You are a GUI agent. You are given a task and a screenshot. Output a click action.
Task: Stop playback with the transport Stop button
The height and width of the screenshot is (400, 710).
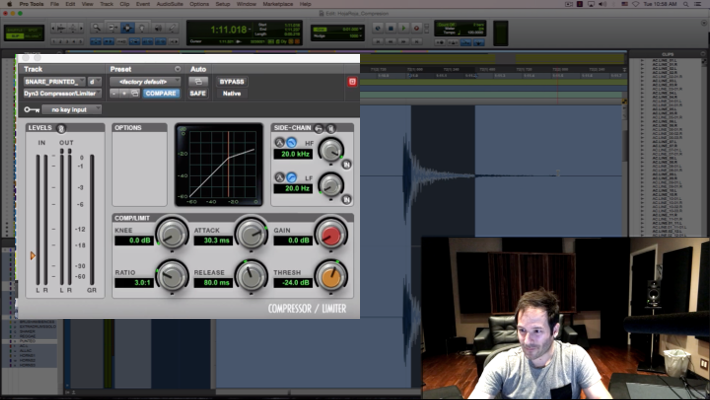point(390,28)
